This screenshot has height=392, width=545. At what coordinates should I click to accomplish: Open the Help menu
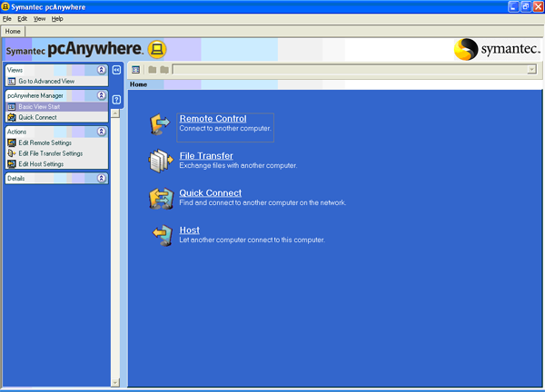pos(57,19)
